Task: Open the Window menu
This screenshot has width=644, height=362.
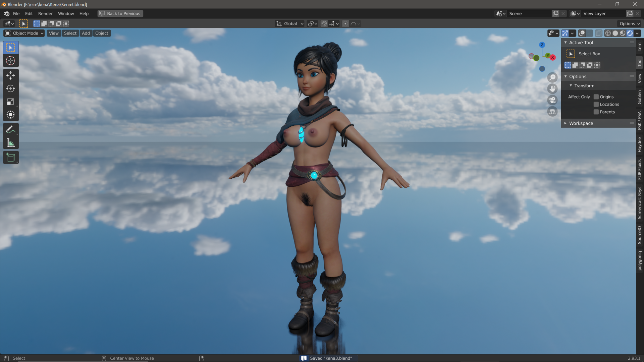Action: [x=66, y=14]
